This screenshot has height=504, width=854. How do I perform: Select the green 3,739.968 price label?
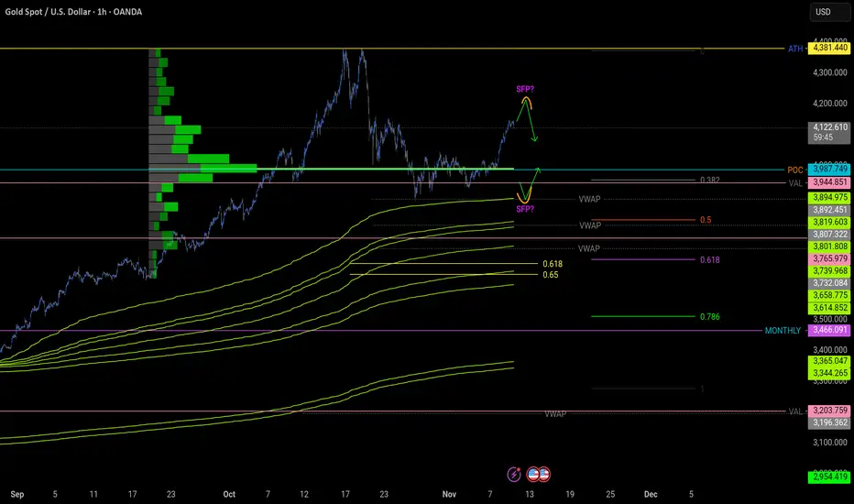tap(828, 271)
